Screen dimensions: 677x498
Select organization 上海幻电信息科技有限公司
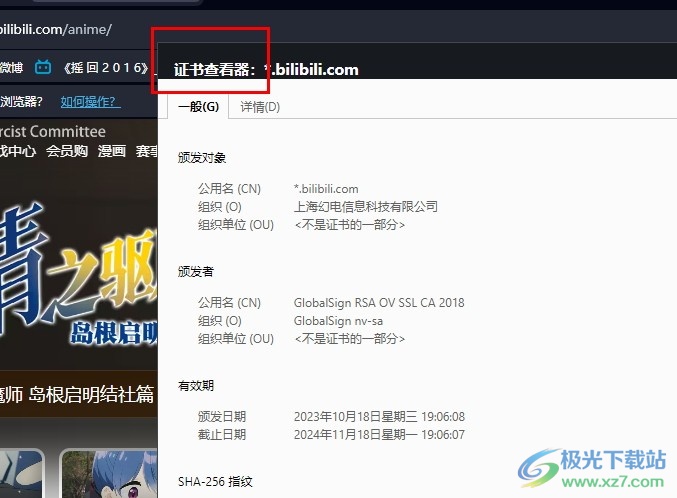point(366,206)
